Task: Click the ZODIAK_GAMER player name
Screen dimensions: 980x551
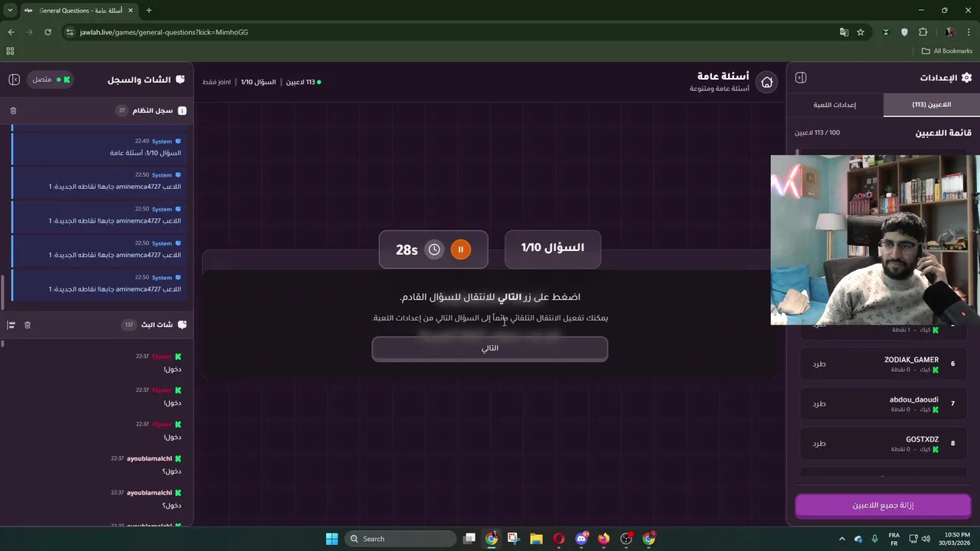Action: (911, 360)
